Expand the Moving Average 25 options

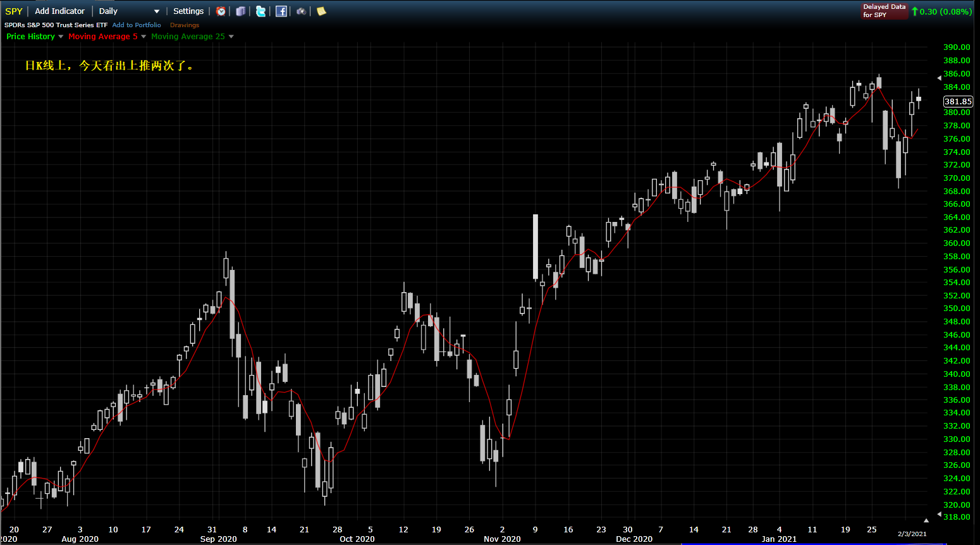231,37
